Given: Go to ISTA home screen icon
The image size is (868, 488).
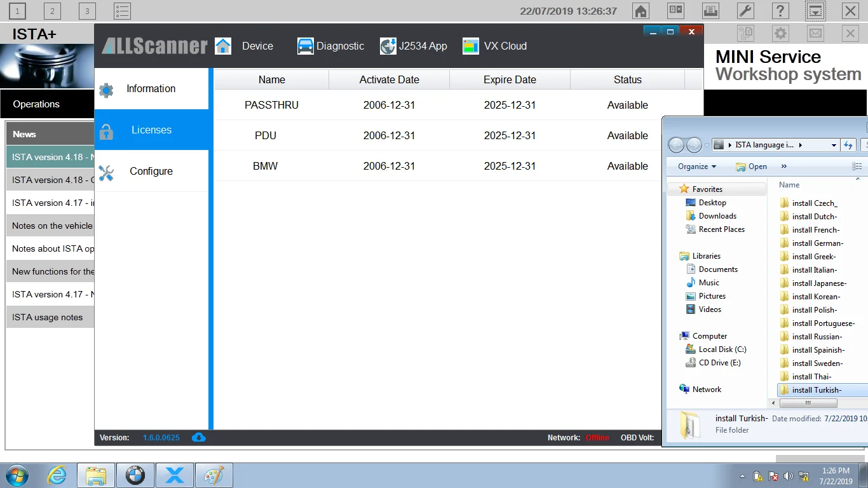Looking at the screenshot, I should tap(641, 11).
